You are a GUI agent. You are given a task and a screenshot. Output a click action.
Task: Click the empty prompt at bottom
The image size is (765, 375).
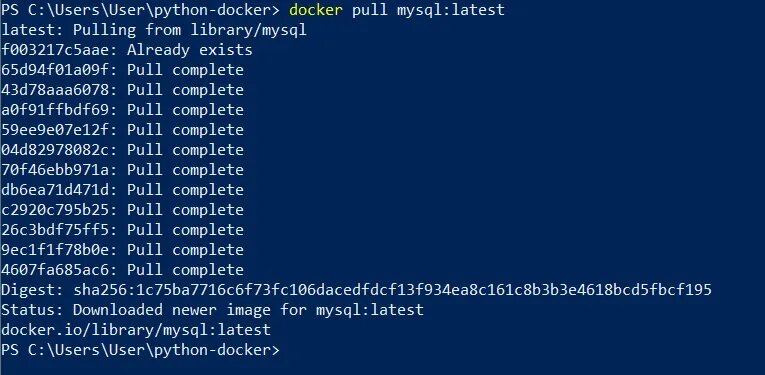click(141, 350)
